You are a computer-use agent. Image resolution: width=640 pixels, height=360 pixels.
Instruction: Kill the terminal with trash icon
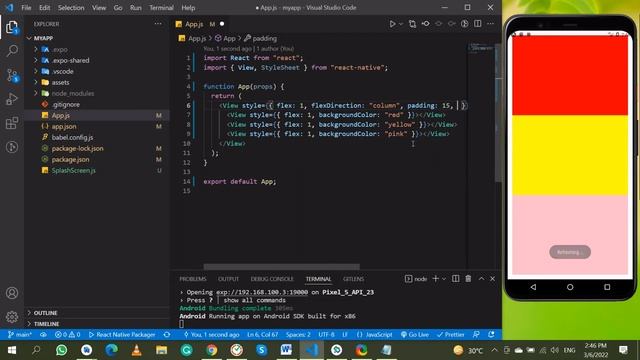[x=468, y=278]
